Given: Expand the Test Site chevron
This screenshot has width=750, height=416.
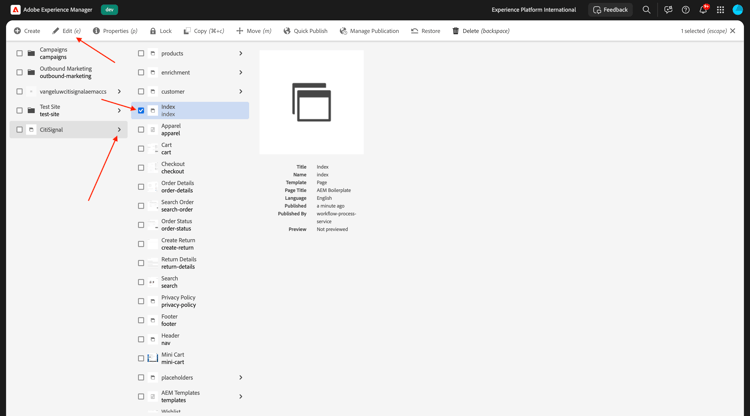Looking at the screenshot, I should coord(119,110).
